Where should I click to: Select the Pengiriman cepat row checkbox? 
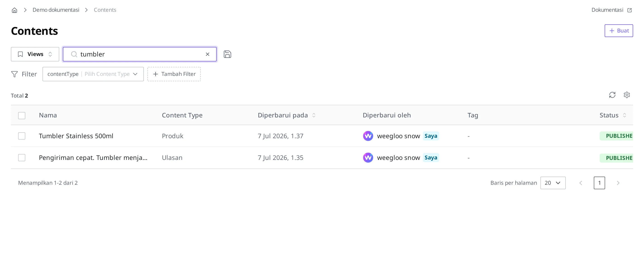point(22,158)
